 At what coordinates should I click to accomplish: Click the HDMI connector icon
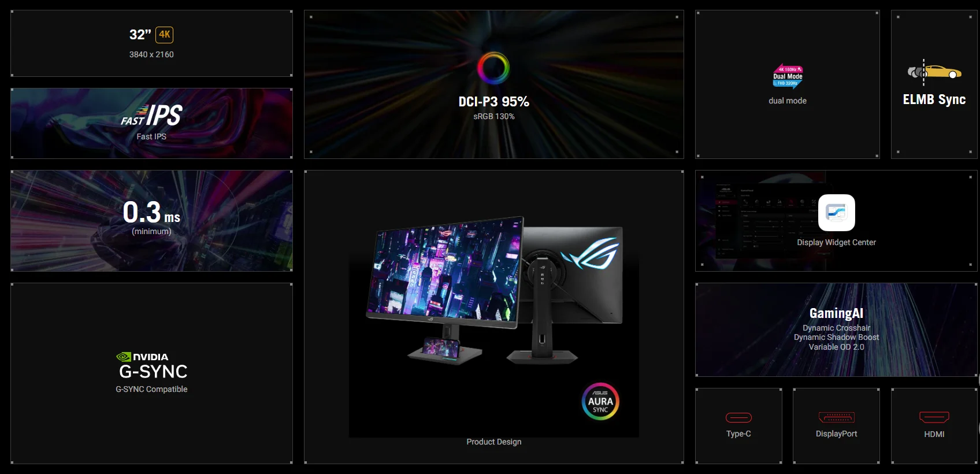click(x=934, y=417)
